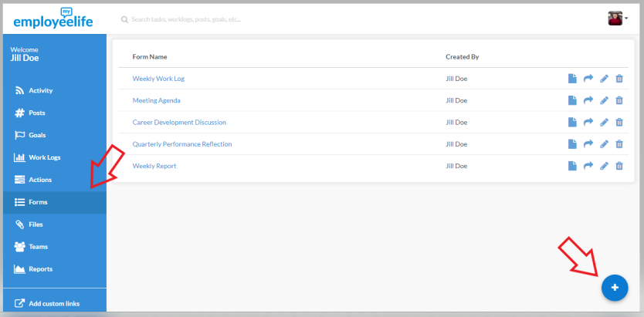Viewport: 644px width, 317px height.
Task: Edit the Weekly Work Log form
Action: pyautogui.click(x=604, y=79)
